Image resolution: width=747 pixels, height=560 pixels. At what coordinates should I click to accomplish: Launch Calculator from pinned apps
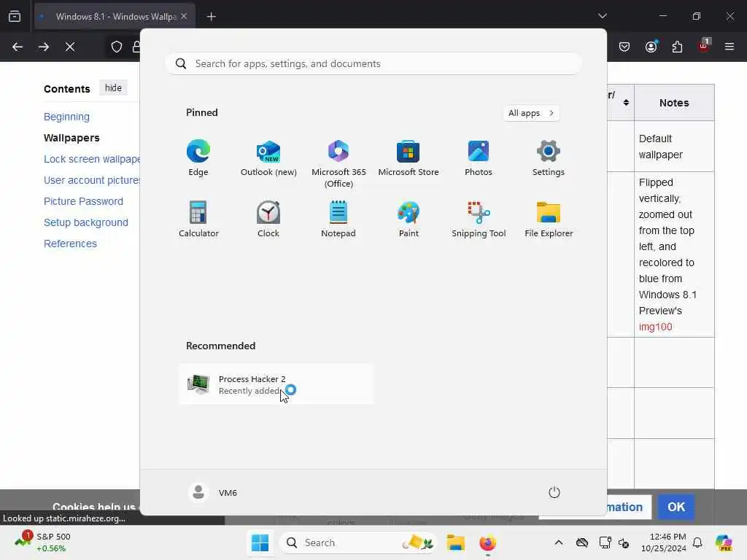click(198, 219)
